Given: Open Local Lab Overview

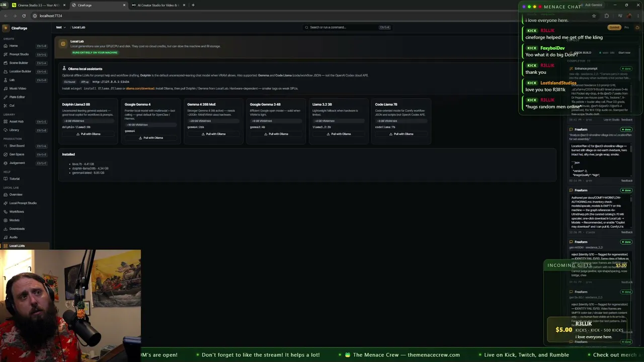Looking at the screenshot, I should (24, 195).
